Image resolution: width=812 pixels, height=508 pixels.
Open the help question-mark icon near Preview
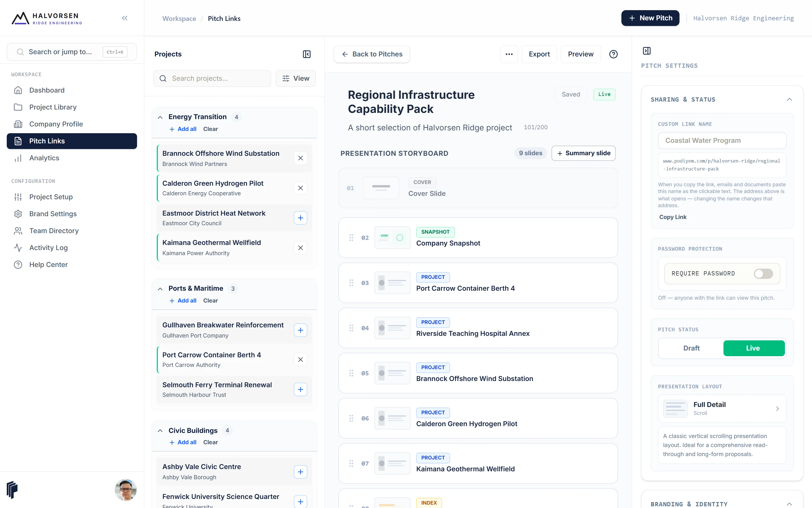pos(613,54)
